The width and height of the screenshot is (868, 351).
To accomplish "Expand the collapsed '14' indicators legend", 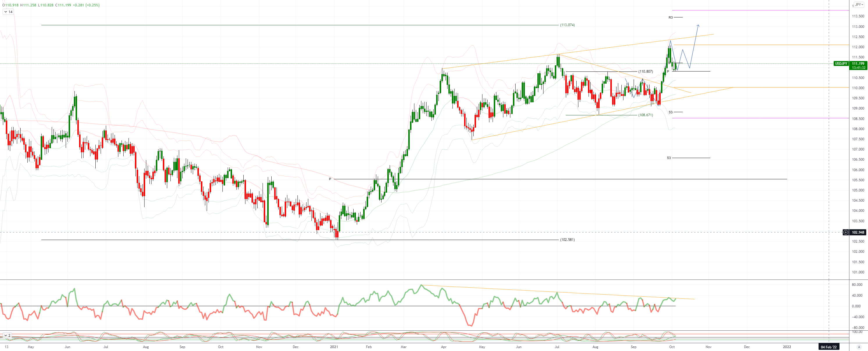I will (8, 12).
